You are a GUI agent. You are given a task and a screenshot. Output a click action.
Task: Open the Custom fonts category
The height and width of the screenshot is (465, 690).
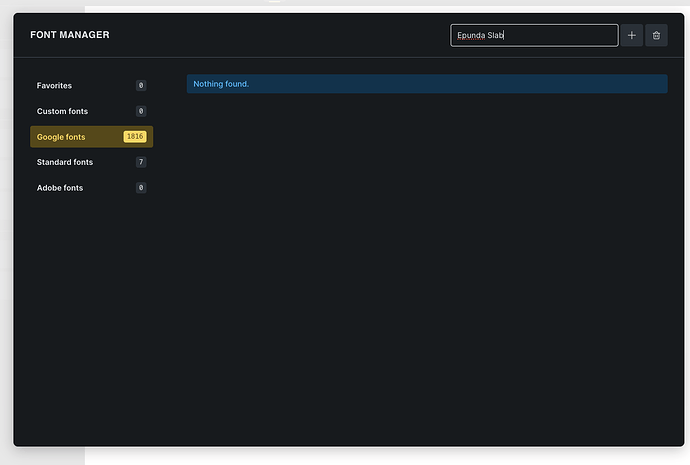(92, 111)
